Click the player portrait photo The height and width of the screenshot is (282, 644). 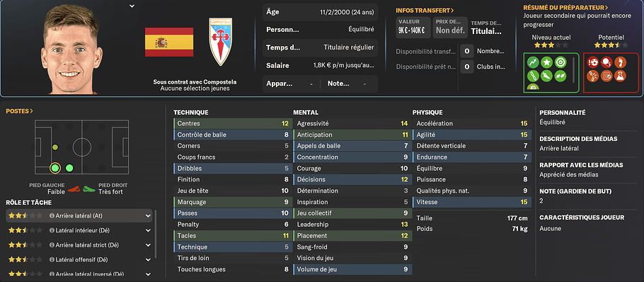tap(71, 50)
